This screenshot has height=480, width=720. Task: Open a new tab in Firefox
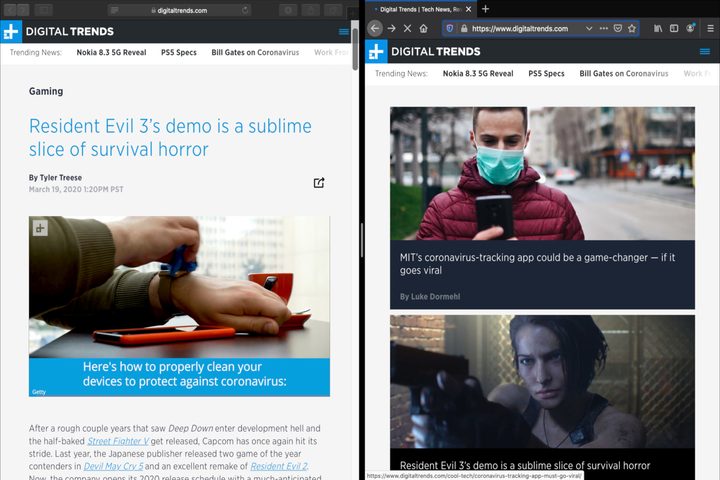point(485,9)
